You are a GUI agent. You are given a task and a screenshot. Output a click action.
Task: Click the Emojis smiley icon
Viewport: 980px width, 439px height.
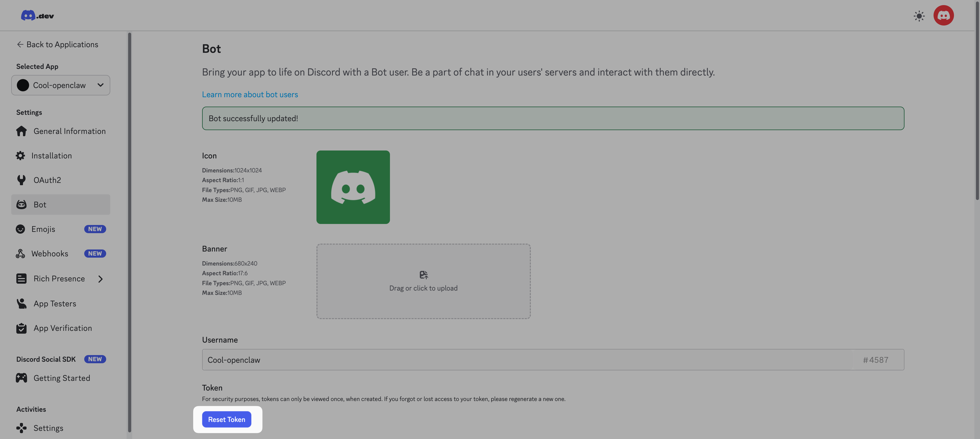click(21, 229)
